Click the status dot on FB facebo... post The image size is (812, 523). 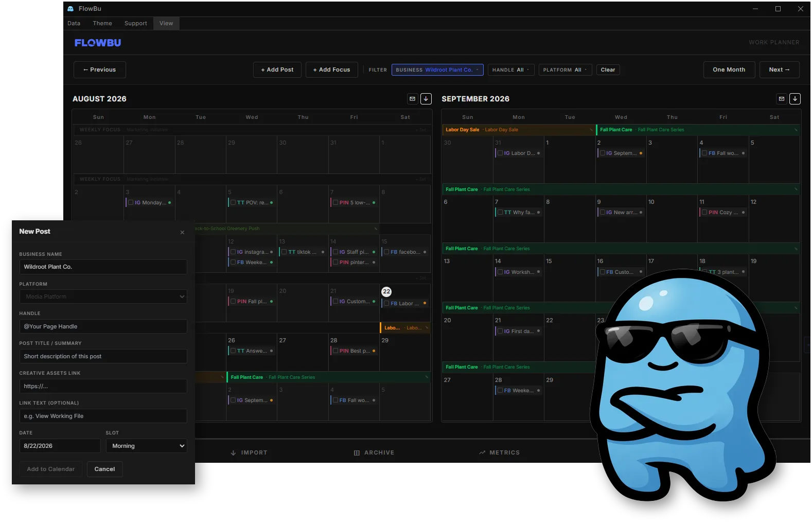click(425, 252)
